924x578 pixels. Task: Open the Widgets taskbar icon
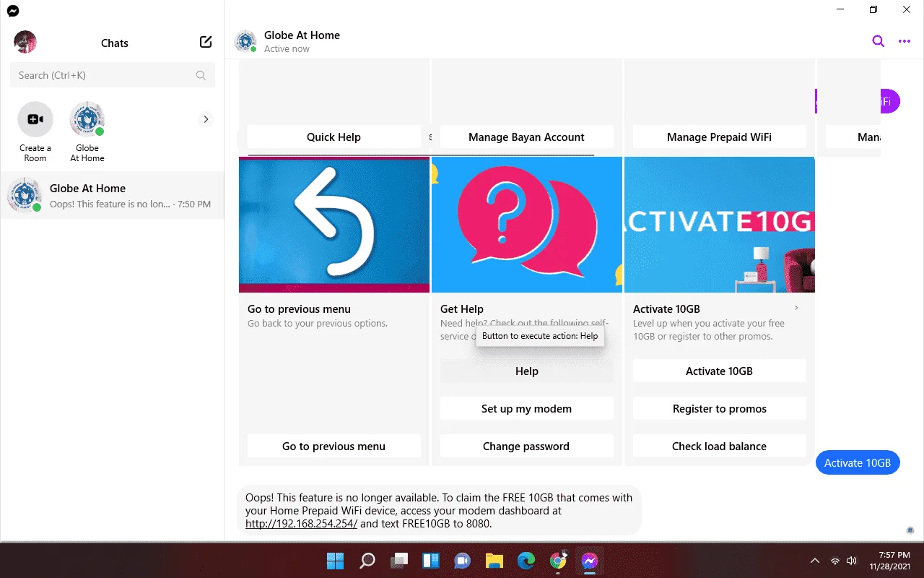(x=431, y=561)
